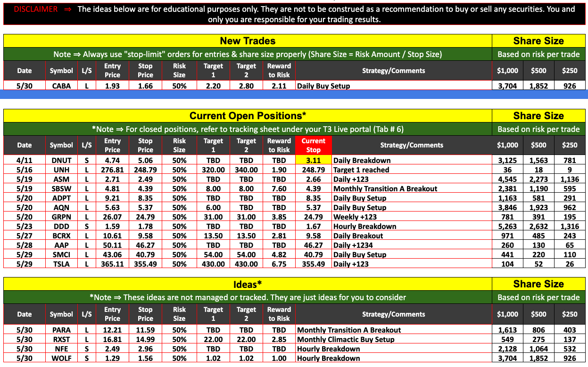Screen dimensions: 588x367
Task: Click the New Trades section title
Action: pos(248,41)
